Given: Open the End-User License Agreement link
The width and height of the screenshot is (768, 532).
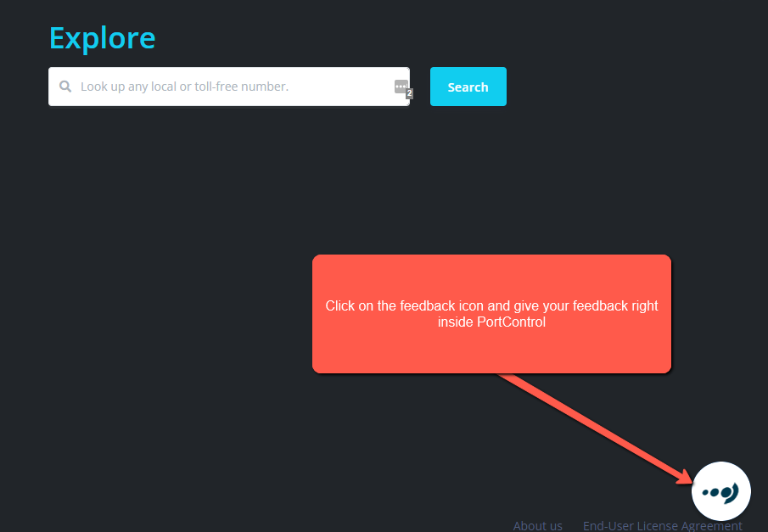Looking at the screenshot, I should click(662, 525).
